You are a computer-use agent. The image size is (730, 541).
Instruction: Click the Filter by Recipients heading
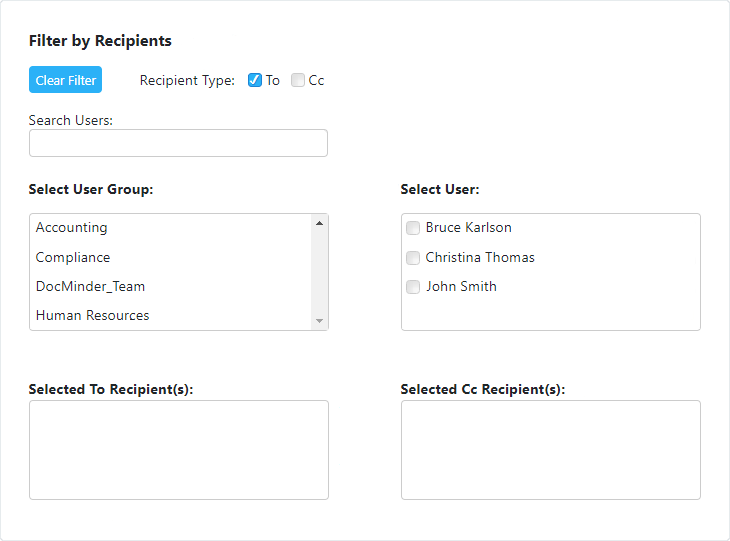(x=100, y=41)
